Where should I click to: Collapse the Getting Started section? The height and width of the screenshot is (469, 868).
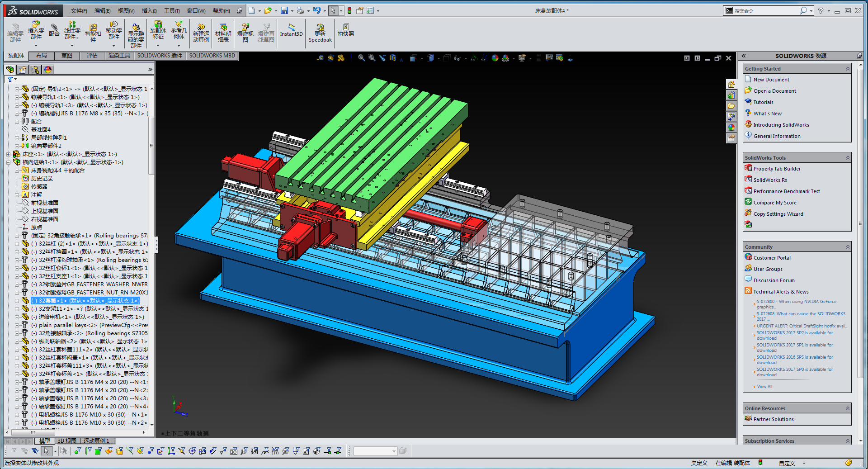[848, 69]
